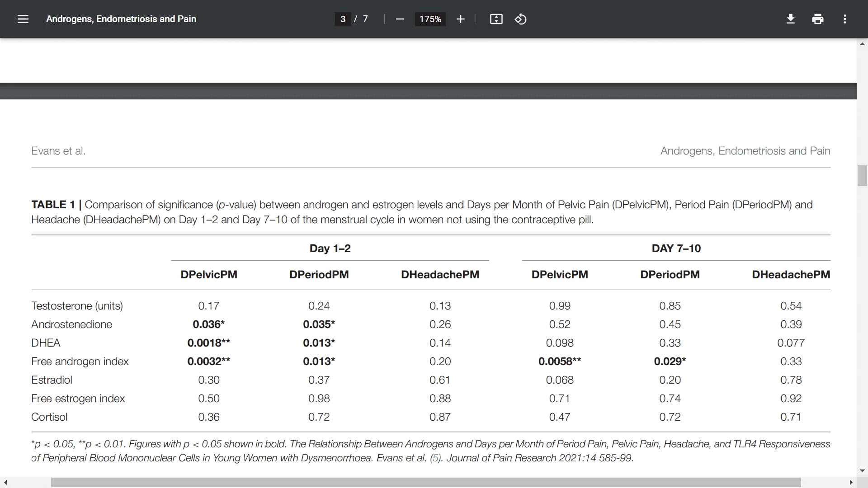Click the value 0.098 in DHEA row
868x488 pixels.
560,343
